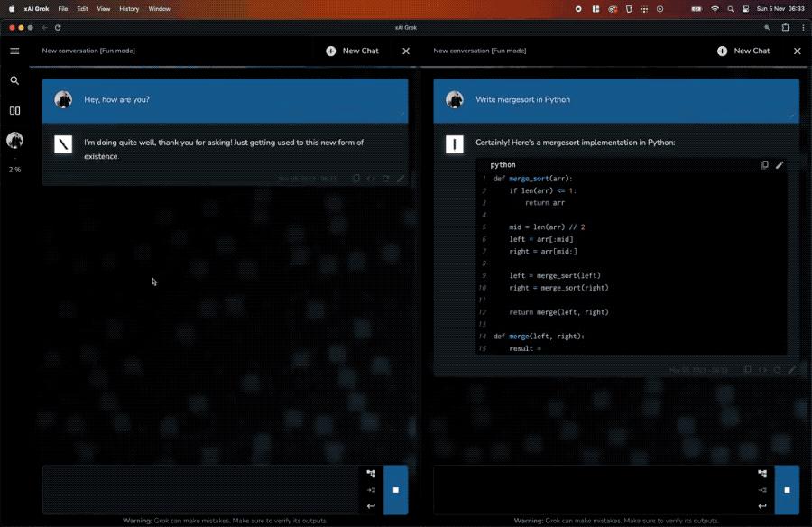Edit the Python code block with pencil icon

click(780, 165)
